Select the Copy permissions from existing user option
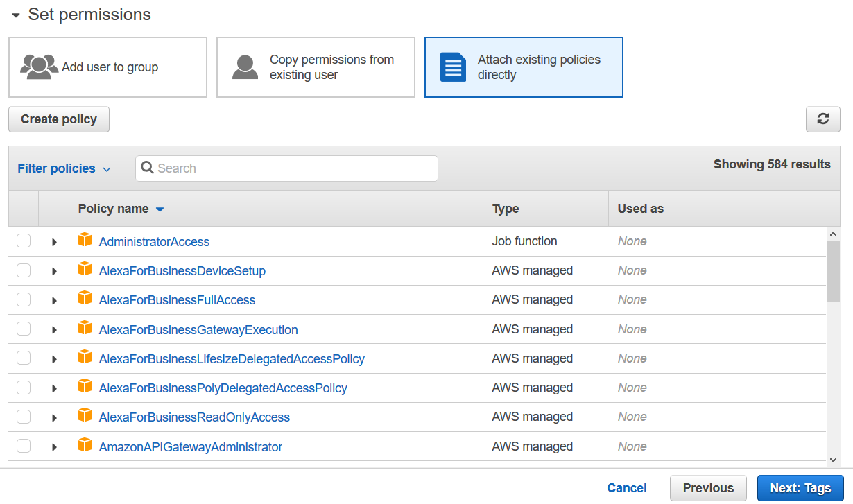Image resolution: width=853 pixels, height=504 pixels. [x=316, y=67]
